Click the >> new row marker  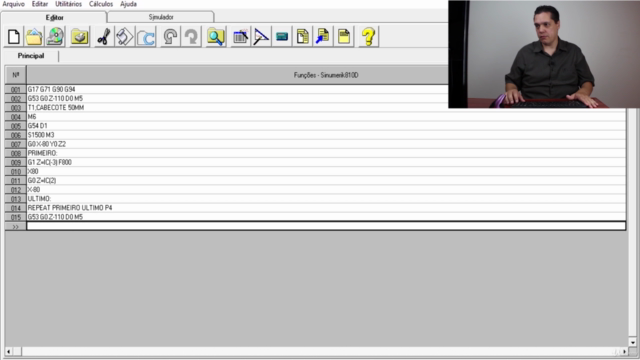coord(16,227)
